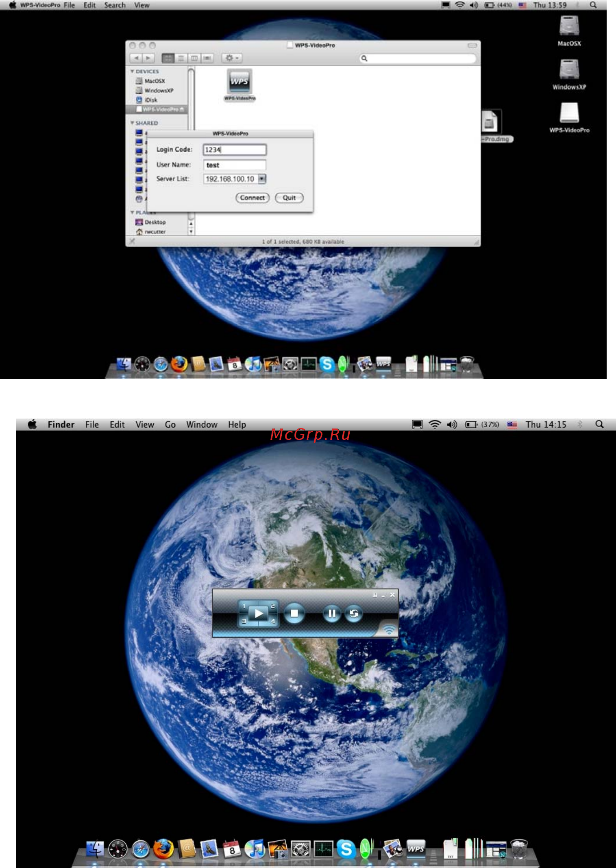616x868 pixels.
Task: Stop projection with the square Stop button
Action: click(x=294, y=613)
